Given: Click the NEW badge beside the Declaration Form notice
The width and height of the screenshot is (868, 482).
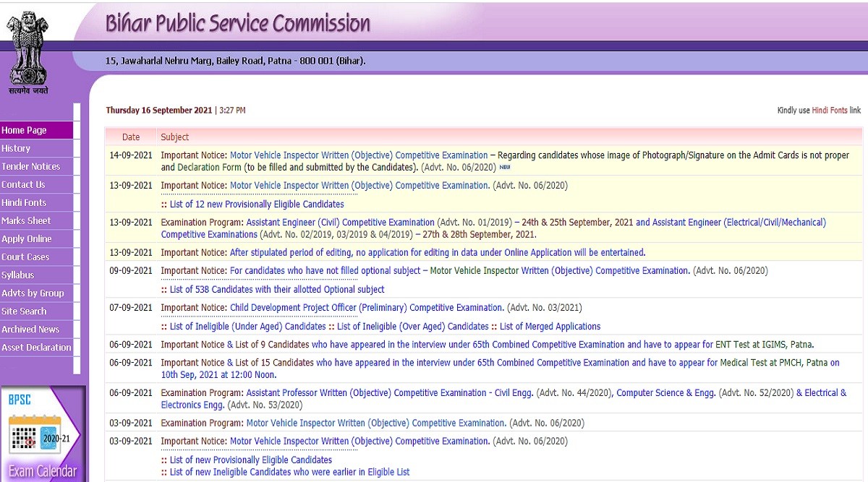Looking at the screenshot, I should pos(505,168).
